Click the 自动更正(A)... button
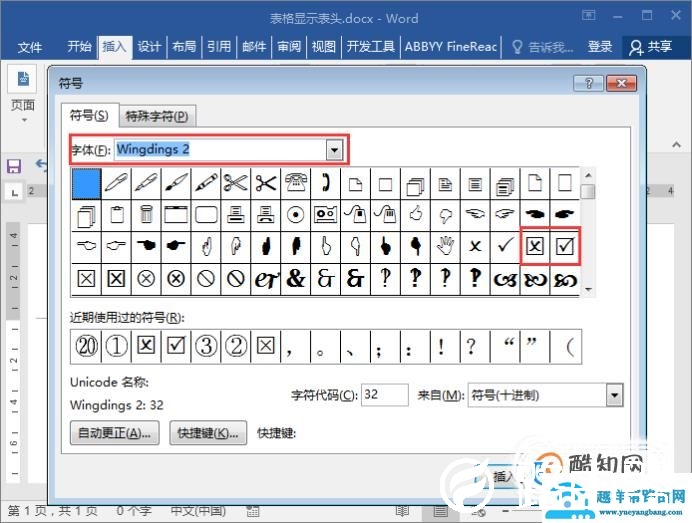 [114, 433]
